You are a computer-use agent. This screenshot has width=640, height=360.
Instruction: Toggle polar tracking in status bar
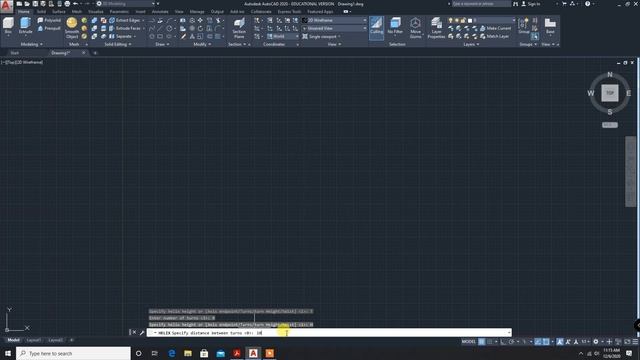click(x=511, y=342)
